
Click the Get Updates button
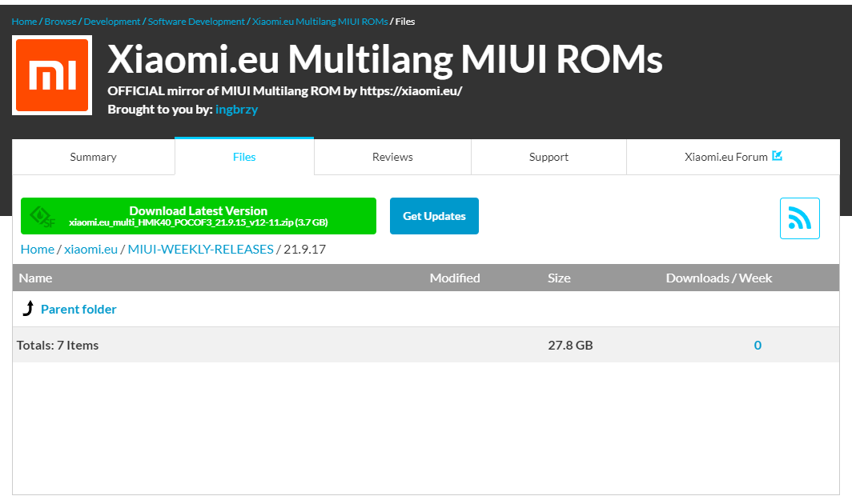tap(434, 216)
